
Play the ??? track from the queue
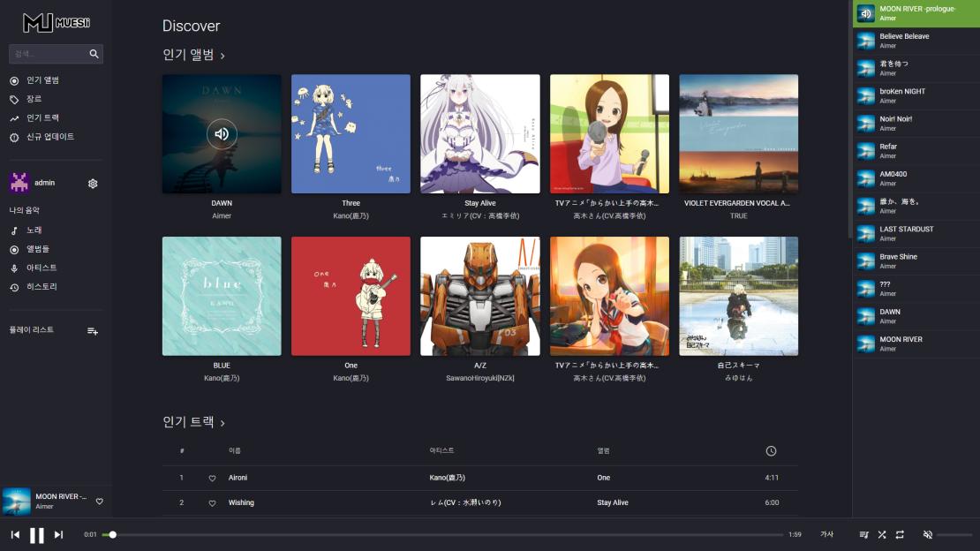[x=916, y=289]
